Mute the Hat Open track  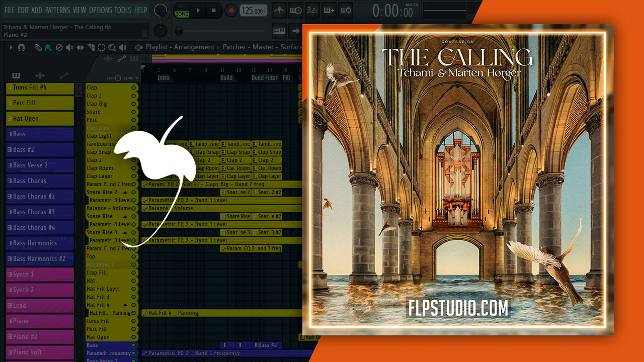(x=134, y=337)
